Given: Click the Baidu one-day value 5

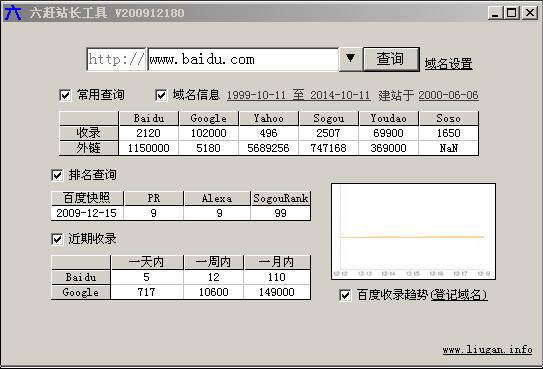Looking at the screenshot, I should [147, 277].
